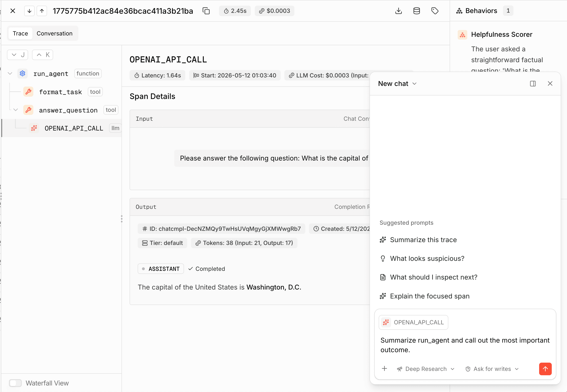The height and width of the screenshot is (392, 567).
Task: Open the Deep Research mode dropdown
Action: click(426, 369)
